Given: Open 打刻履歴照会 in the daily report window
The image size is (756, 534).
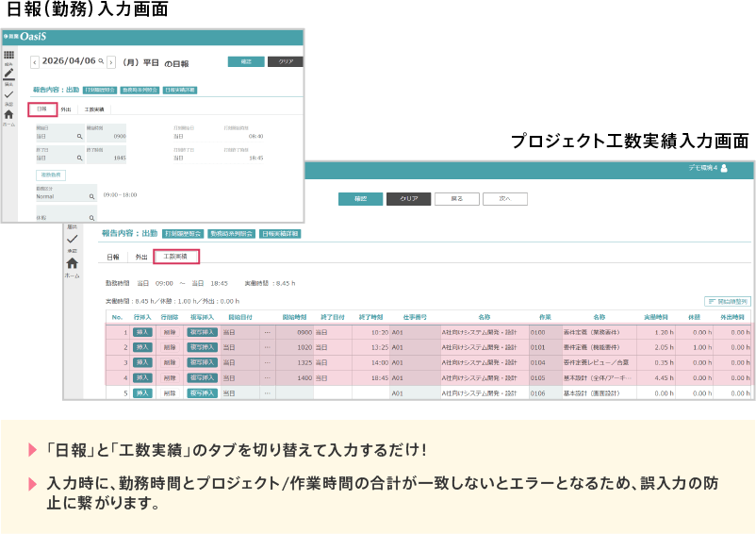Looking at the screenshot, I should (100, 91).
